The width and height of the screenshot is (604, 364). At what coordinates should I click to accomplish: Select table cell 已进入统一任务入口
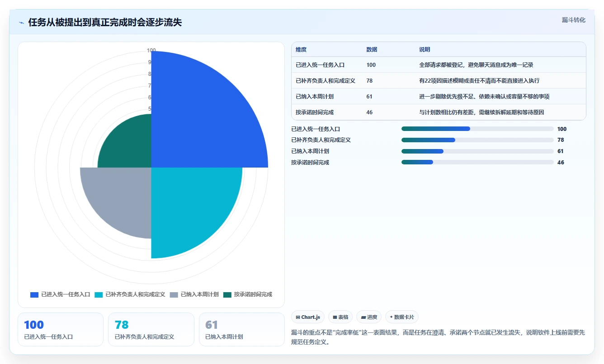click(320, 65)
